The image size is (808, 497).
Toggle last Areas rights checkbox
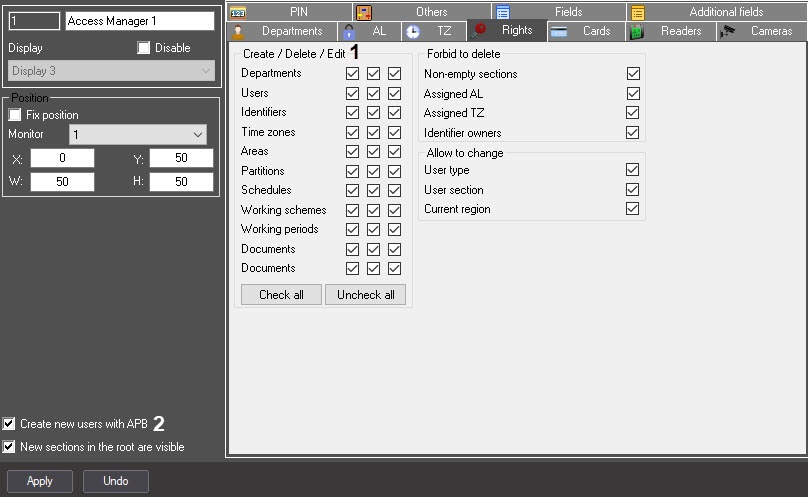tap(395, 152)
